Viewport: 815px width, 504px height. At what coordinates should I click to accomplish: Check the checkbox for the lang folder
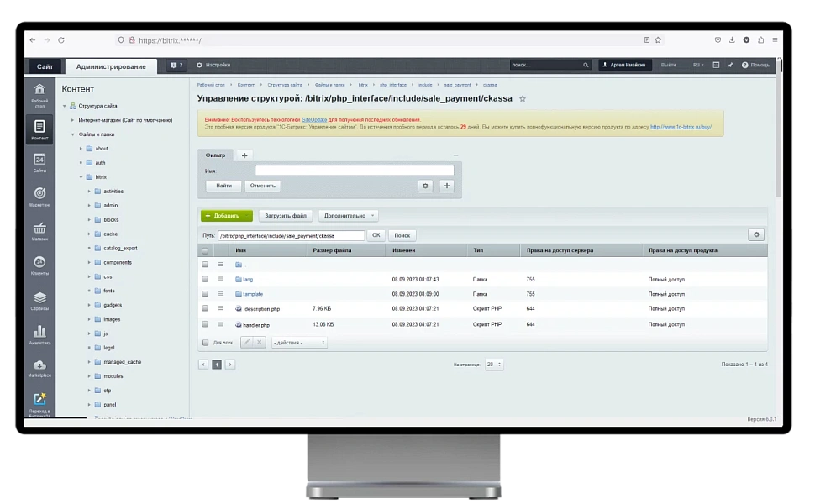pos(205,279)
